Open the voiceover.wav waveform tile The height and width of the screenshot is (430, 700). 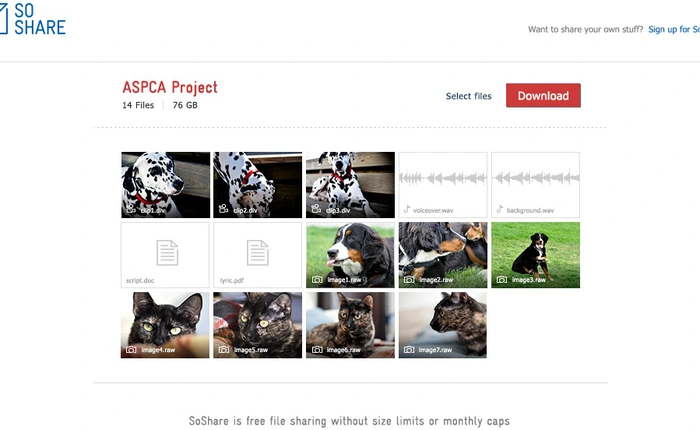(443, 185)
